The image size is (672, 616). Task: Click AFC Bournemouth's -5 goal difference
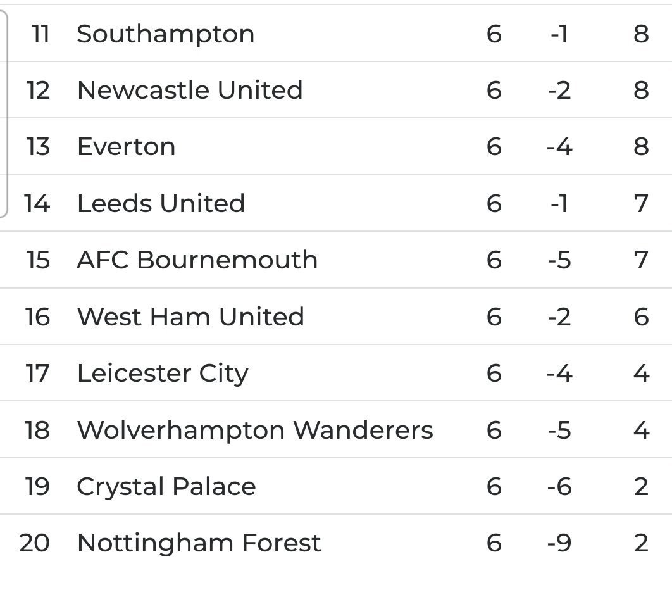559,260
